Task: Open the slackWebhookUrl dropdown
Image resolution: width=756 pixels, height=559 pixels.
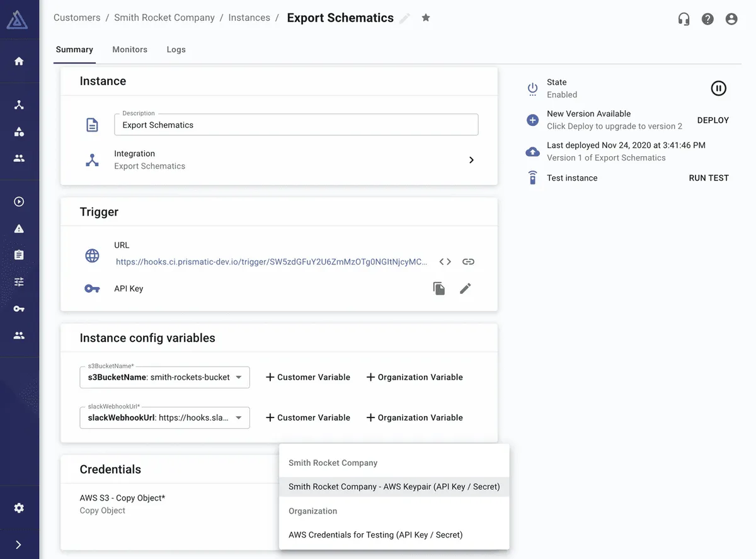Action: point(239,417)
